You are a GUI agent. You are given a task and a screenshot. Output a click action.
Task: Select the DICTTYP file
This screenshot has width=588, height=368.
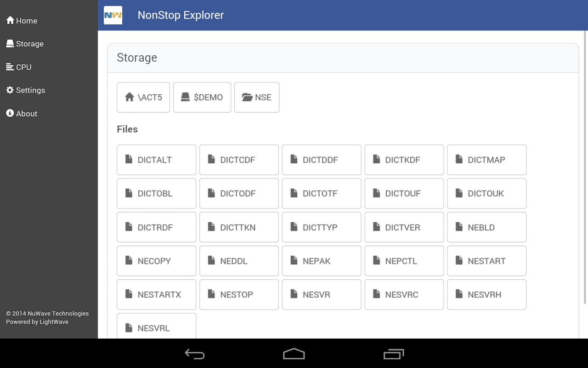coord(322,227)
